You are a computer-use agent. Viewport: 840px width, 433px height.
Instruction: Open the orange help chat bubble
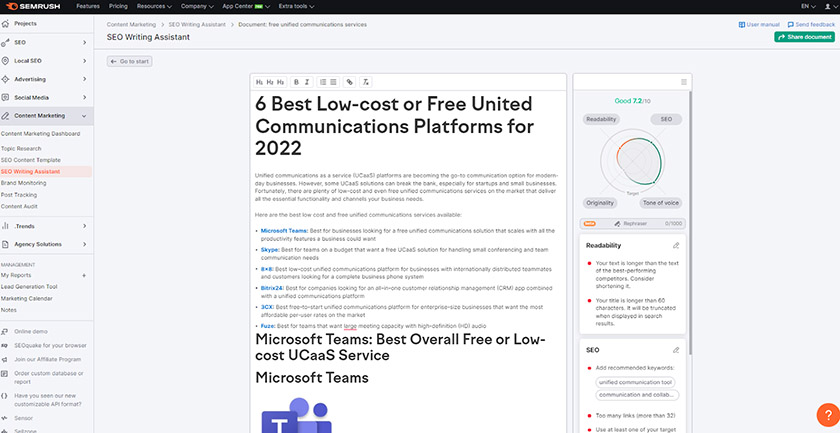828,415
